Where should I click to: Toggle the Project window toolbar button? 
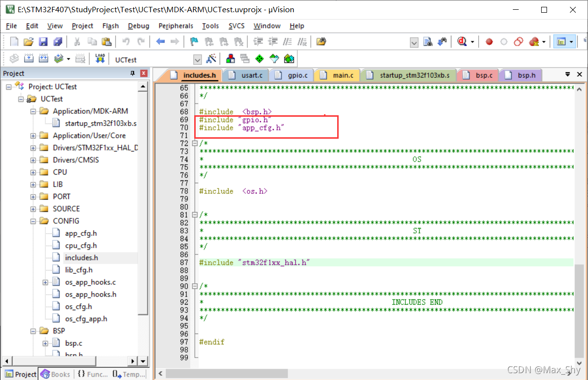click(561, 42)
